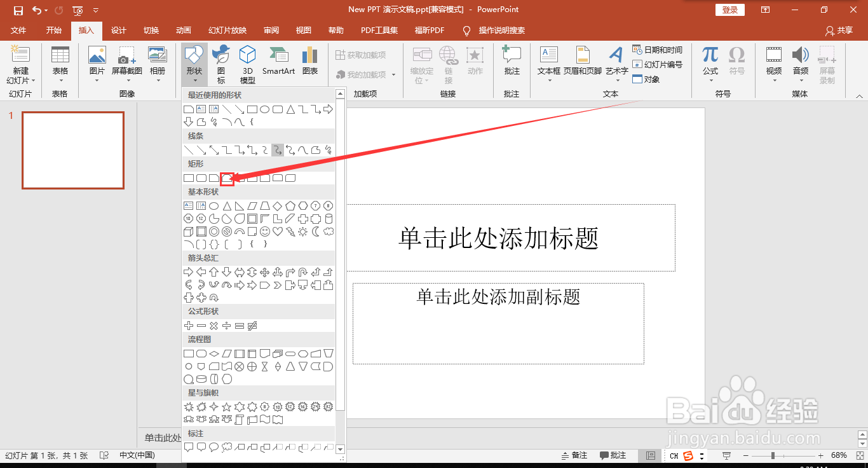Click the Share (共享) button
868x468 pixels.
click(x=839, y=30)
